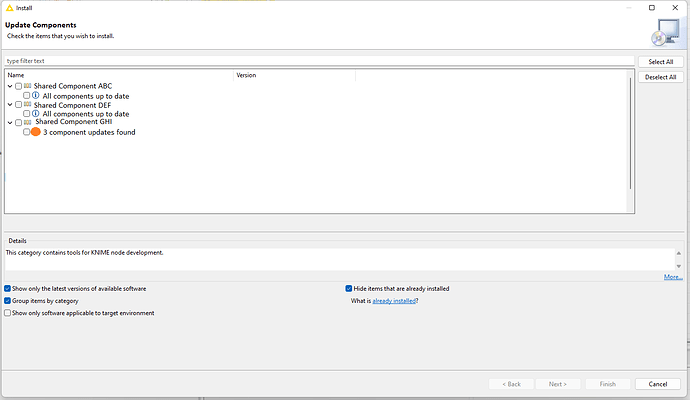Check the Shared Component ABC checkbox
Screen dimensions: 690x400
coord(18,86)
